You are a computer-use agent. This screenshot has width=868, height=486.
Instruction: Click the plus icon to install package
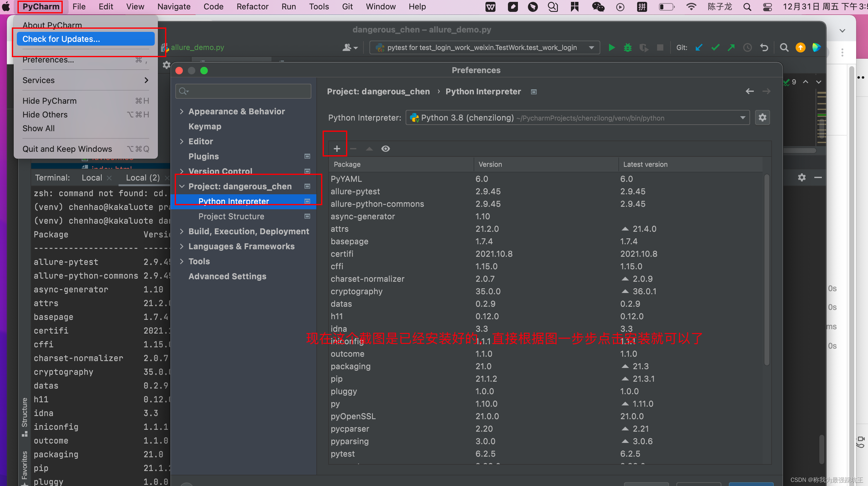337,149
